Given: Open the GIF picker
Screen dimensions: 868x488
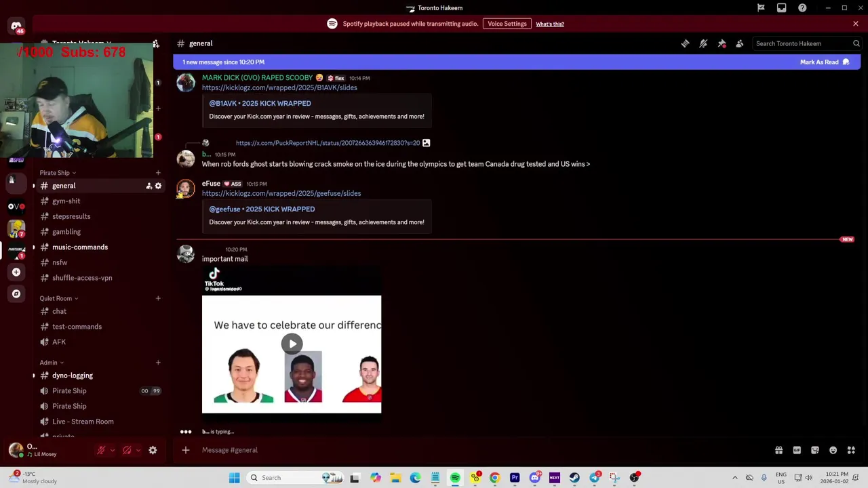Looking at the screenshot, I should pos(797,450).
